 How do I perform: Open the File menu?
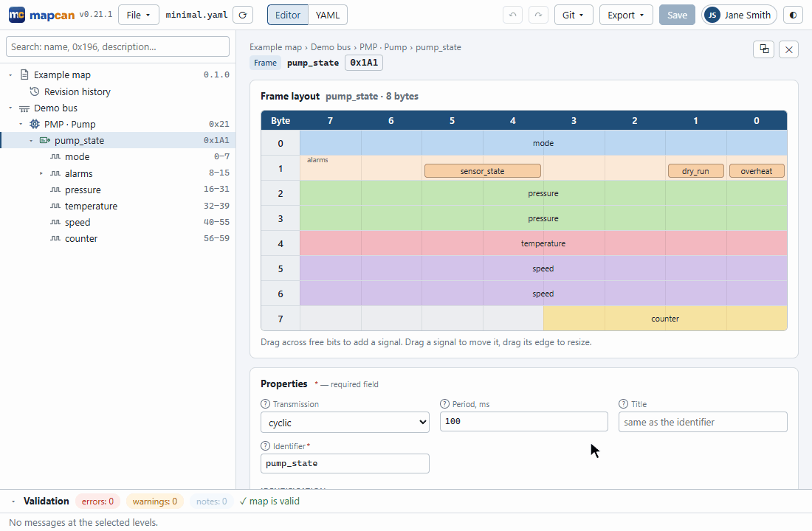pos(138,15)
